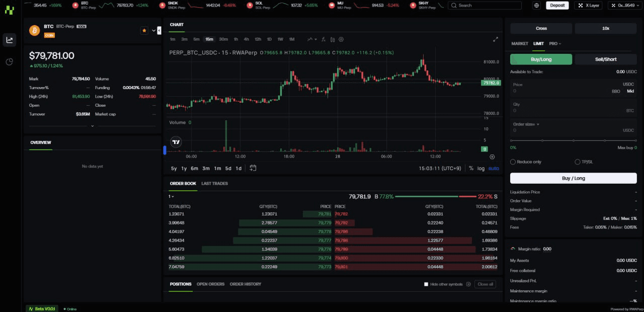Open the trading chart sidebar icon
This screenshot has width=644, height=312.
pos(10,40)
